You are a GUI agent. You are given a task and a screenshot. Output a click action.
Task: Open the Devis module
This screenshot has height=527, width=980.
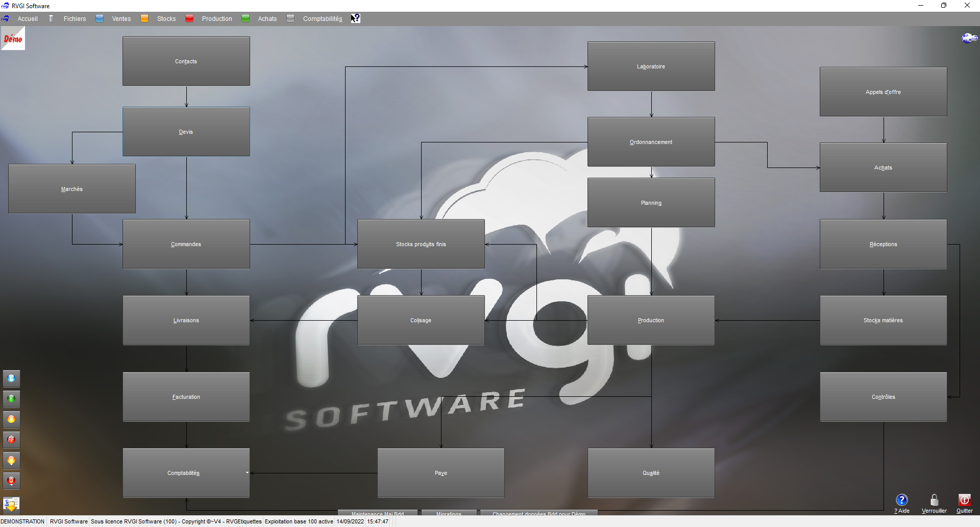click(x=186, y=132)
